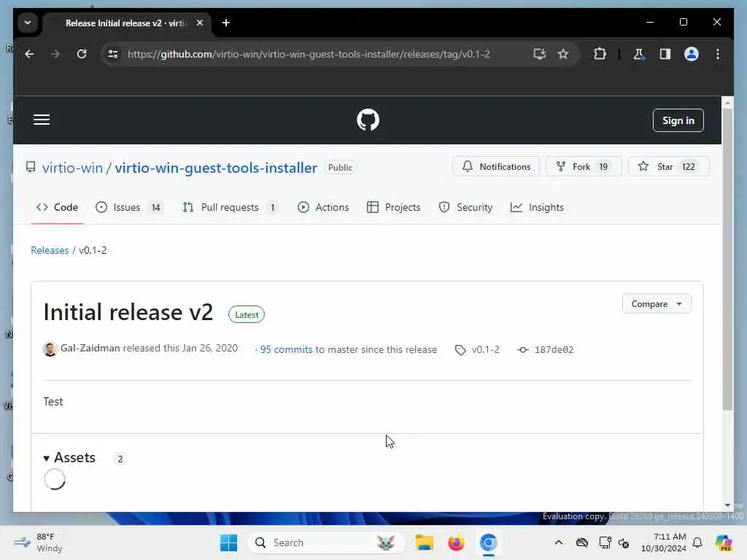Open the Copilot preview icon
The height and width of the screenshot is (560, 747).
point(724,542)
